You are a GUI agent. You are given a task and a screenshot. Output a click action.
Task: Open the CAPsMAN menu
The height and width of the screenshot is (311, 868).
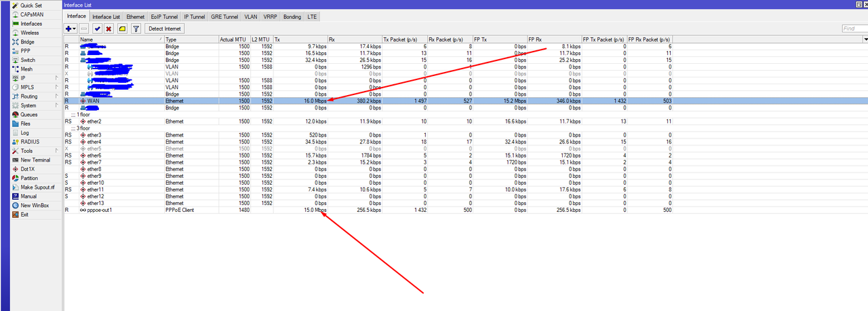coord(31,14)
